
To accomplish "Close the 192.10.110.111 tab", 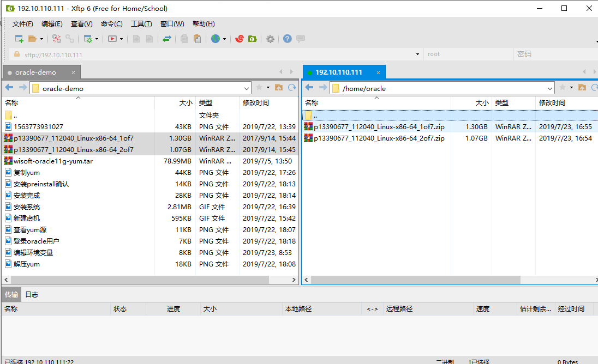I will click(378, 72).
